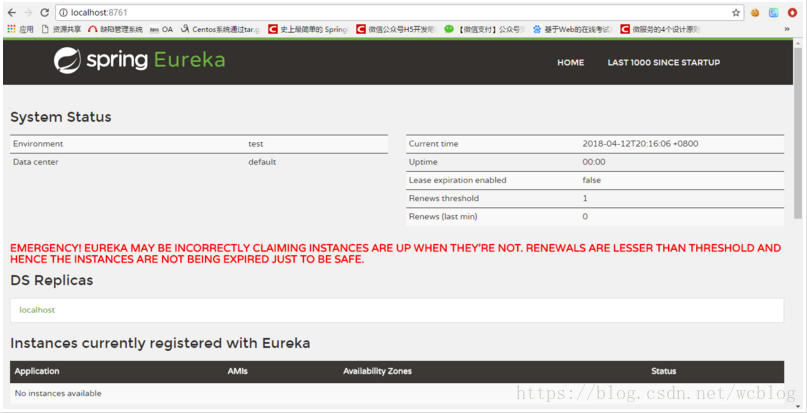Click the Current time label
This screenshot has width=807, height=413.
[433, 144]
